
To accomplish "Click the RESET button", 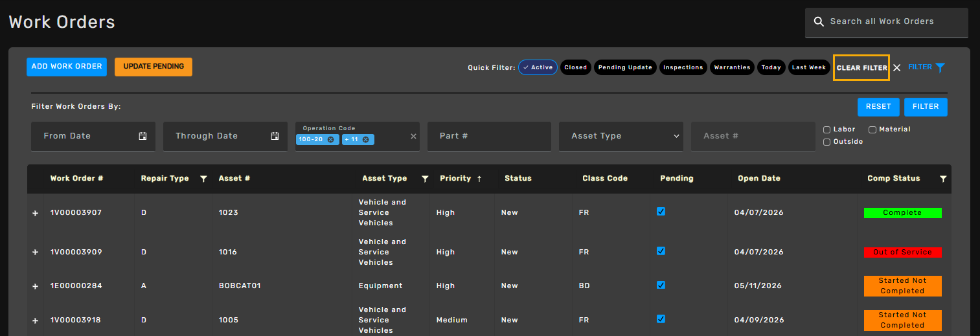I will point(878,107).
